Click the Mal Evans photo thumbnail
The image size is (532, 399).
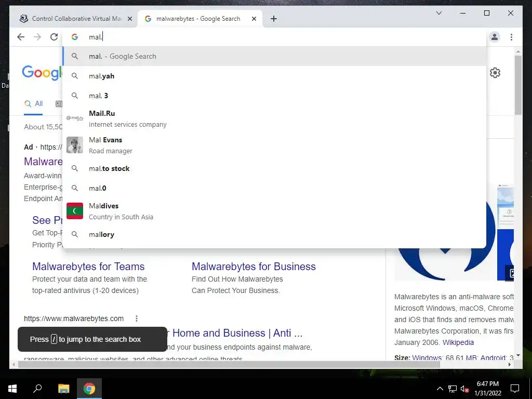pos(75,145)
